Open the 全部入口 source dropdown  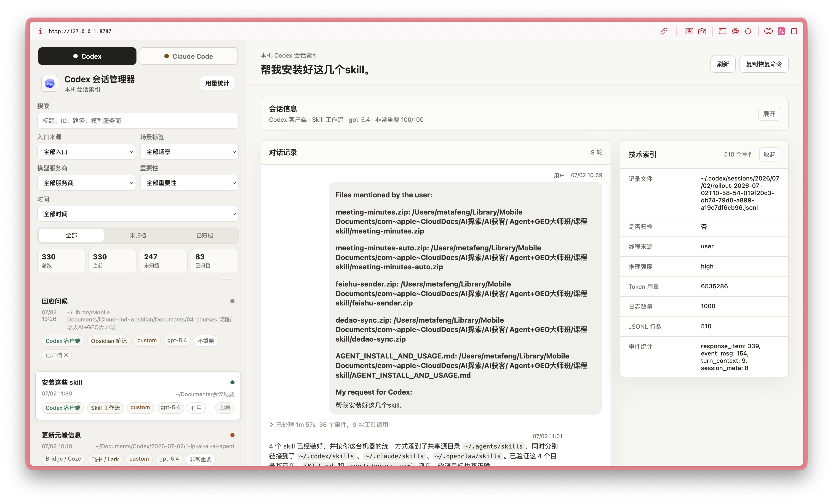(87, 152)
